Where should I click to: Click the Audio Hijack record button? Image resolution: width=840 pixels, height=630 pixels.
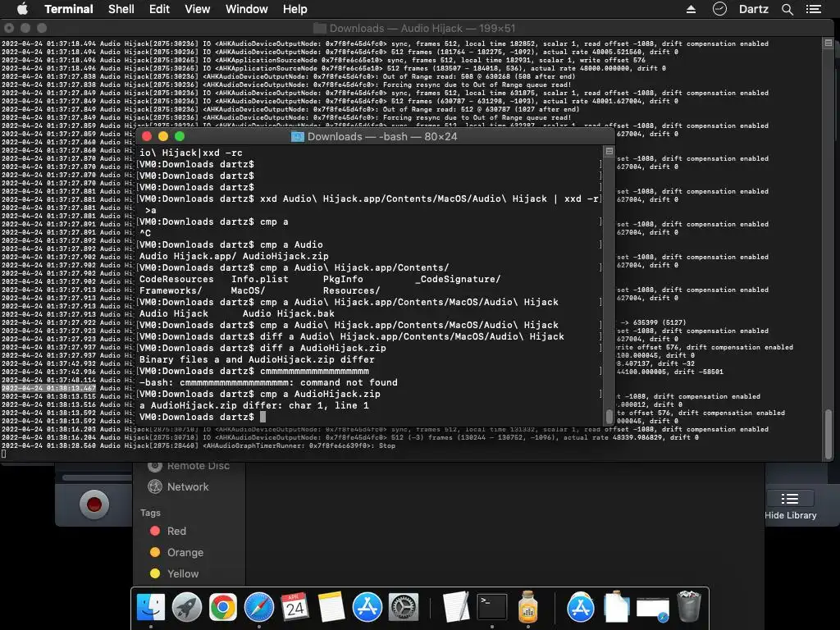pos(94,504)
